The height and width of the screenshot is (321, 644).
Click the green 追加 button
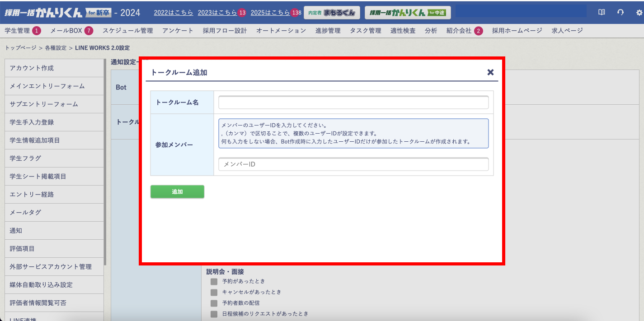pyautogui.click(x=177, y=191)
